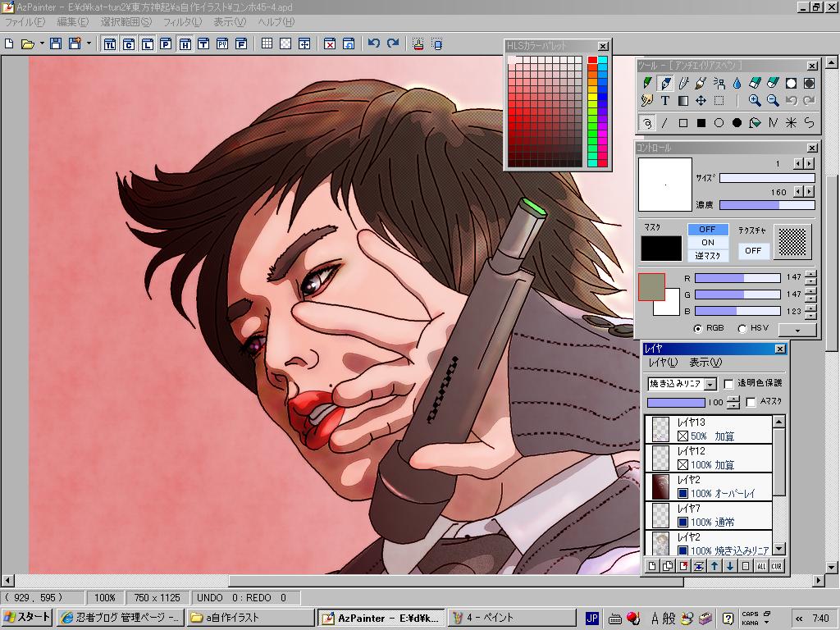Screen dimensions: 840x630
Task: Select the HSV radio button
Action: 742,328
